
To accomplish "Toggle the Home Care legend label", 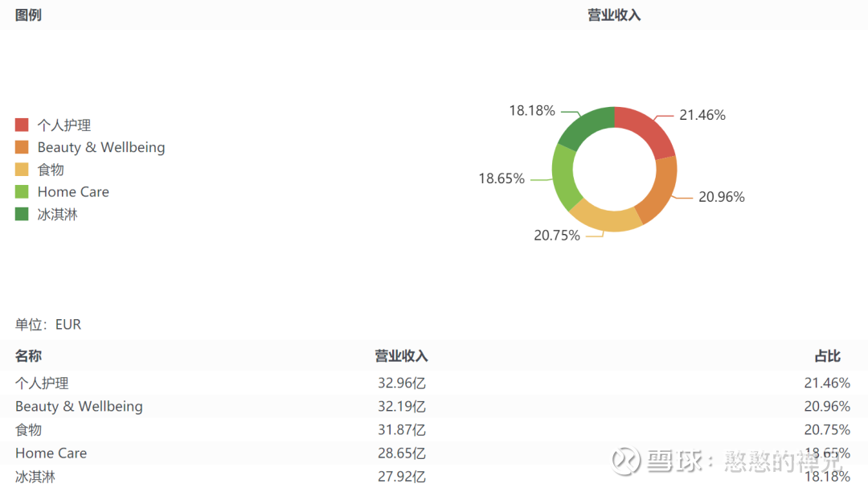I will [73, 191].
